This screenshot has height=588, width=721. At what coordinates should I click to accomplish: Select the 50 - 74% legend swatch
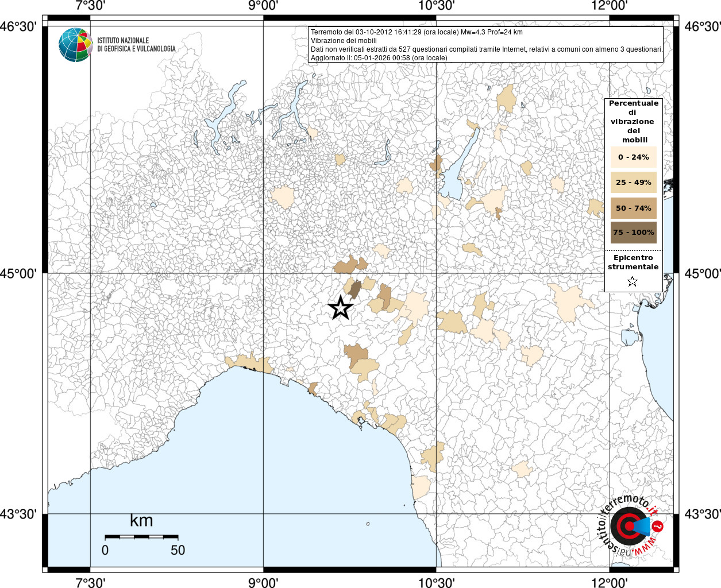[x=634, y=208]
